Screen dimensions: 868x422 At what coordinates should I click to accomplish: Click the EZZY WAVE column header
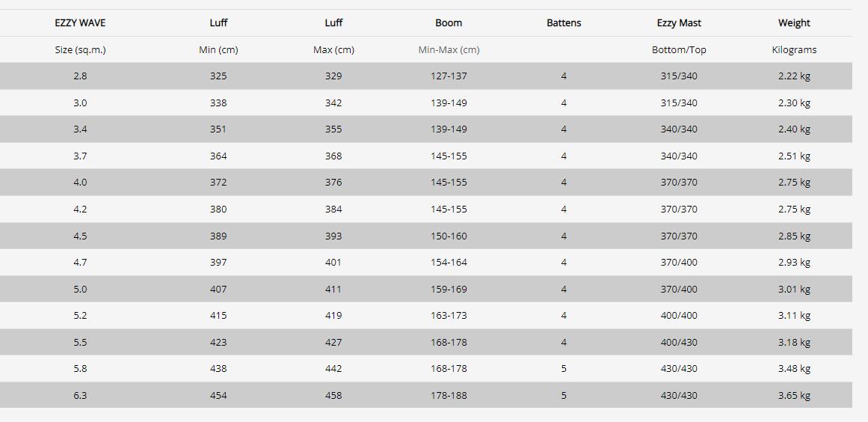click(80, 22)
